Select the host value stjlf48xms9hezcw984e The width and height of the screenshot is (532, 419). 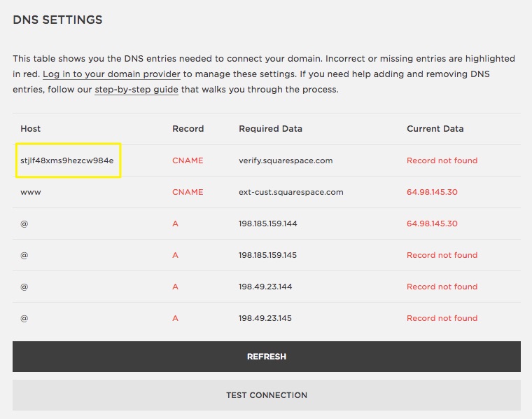67,160
